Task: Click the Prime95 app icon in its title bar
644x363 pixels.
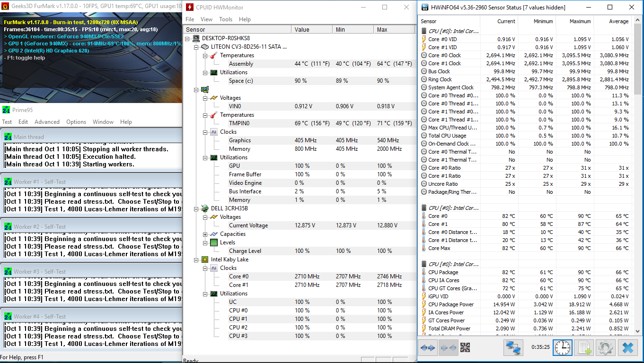Action: tap(6, 110)
